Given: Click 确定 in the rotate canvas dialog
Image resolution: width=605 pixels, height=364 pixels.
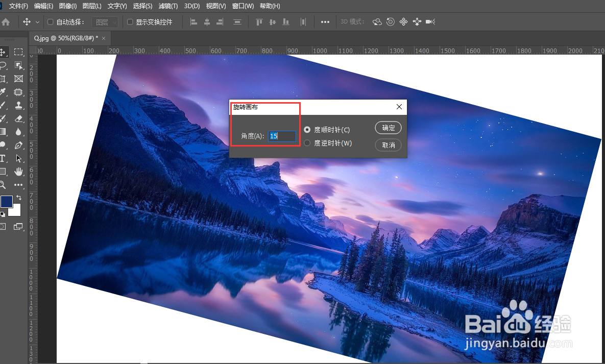Looking at the screenshot, I should coord(388,128).
